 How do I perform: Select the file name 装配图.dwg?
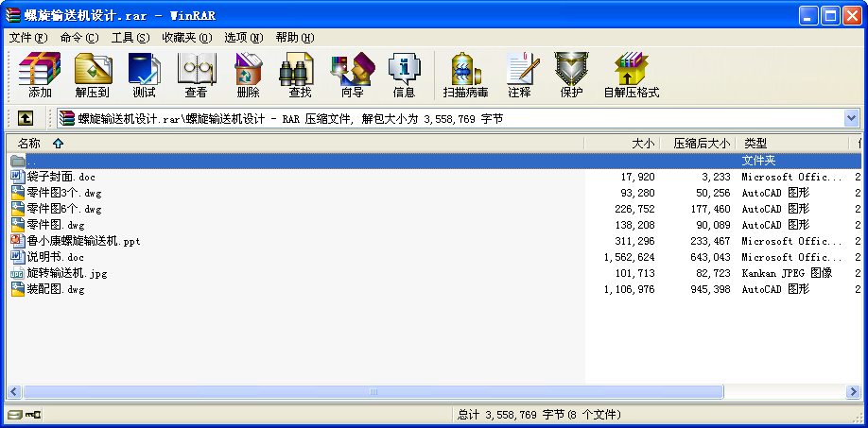pyautogui.click(x=56, y=289)
